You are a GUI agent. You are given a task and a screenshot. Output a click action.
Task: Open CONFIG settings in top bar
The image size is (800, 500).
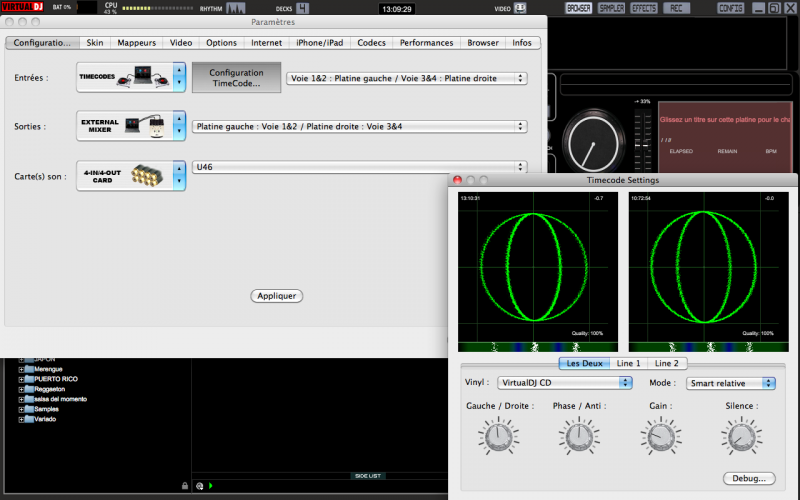pos(731,8)
